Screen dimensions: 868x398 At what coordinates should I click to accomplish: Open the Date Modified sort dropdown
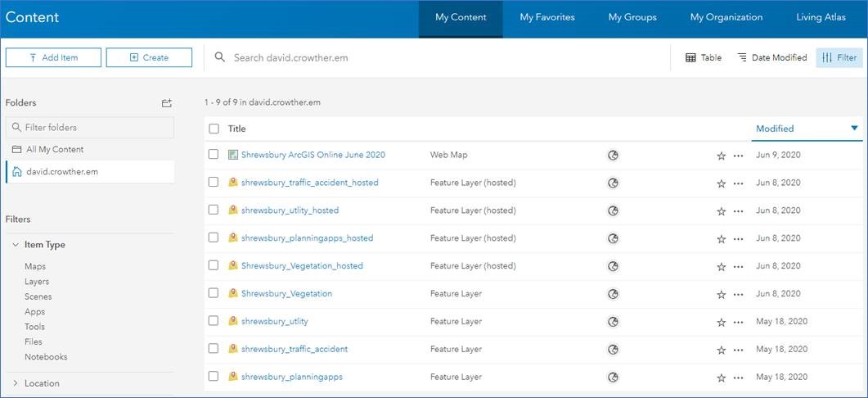(772, 57)
